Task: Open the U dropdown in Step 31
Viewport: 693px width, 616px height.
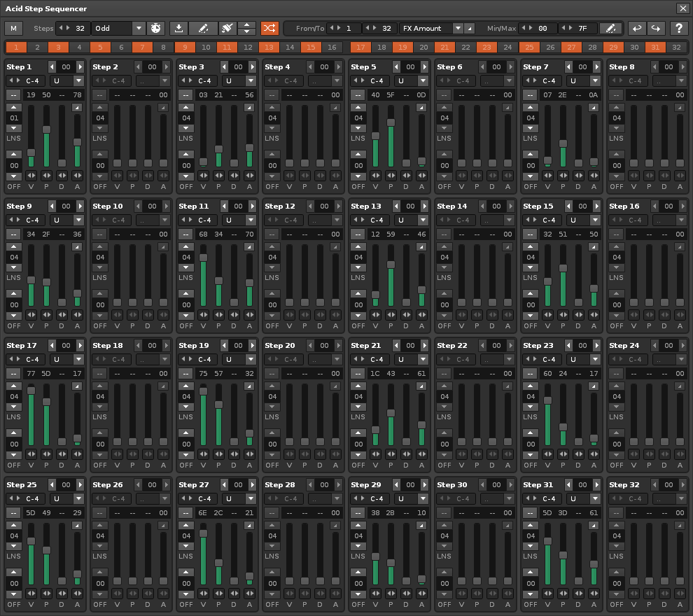Action: tap(583, 498)
